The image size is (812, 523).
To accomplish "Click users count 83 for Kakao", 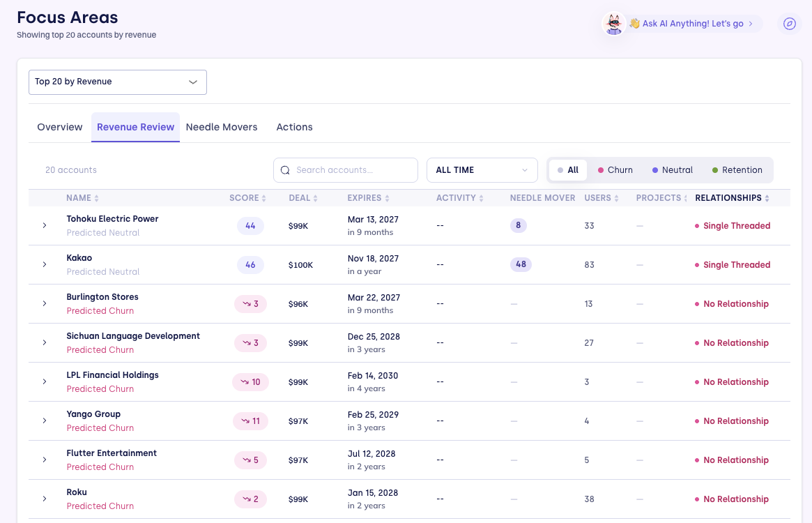I will [x=590, y=265].
